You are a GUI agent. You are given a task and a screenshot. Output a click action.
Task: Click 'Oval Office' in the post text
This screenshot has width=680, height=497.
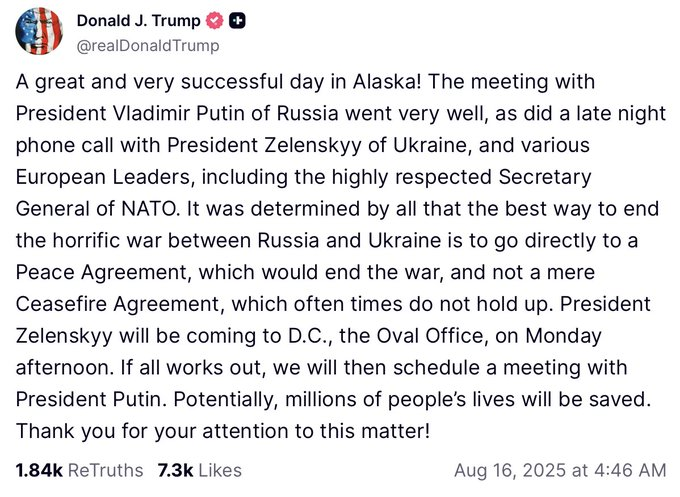[429, 336]
